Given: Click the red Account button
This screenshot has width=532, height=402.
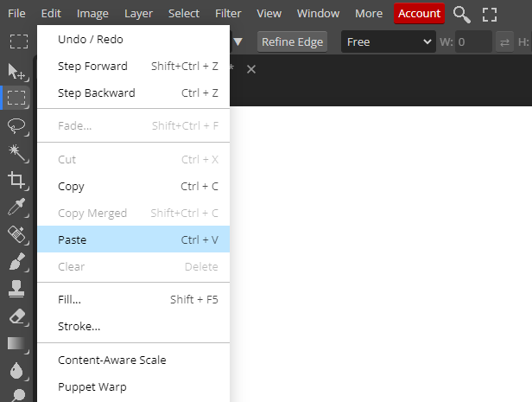Looking at the screenshot, I should (419, 14).
